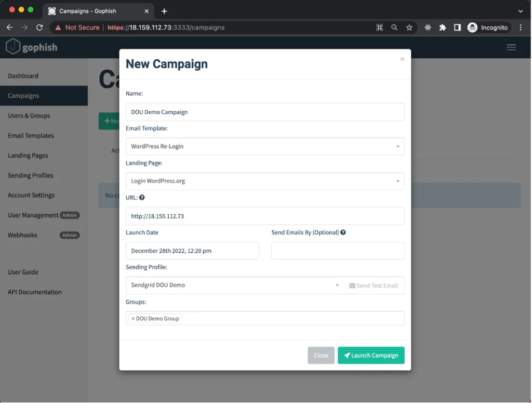Click the green New Campaign button behind dialog
This screenshot has width=532, height=403.
tap(109, 121)
